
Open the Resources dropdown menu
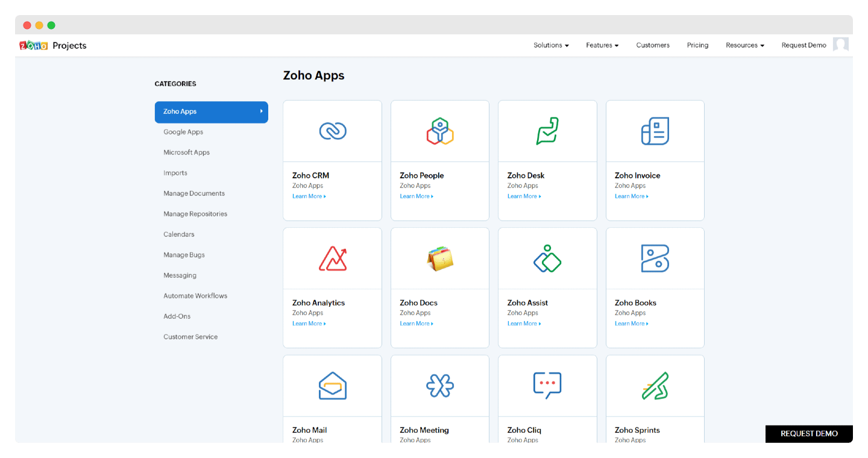[x=745, y=45]
